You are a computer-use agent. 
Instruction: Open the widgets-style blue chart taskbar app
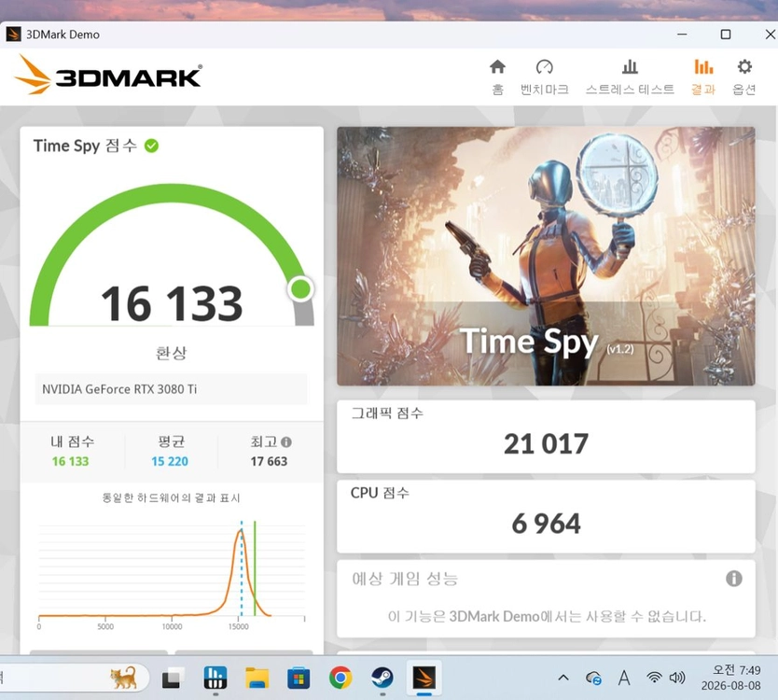(215, 679)
